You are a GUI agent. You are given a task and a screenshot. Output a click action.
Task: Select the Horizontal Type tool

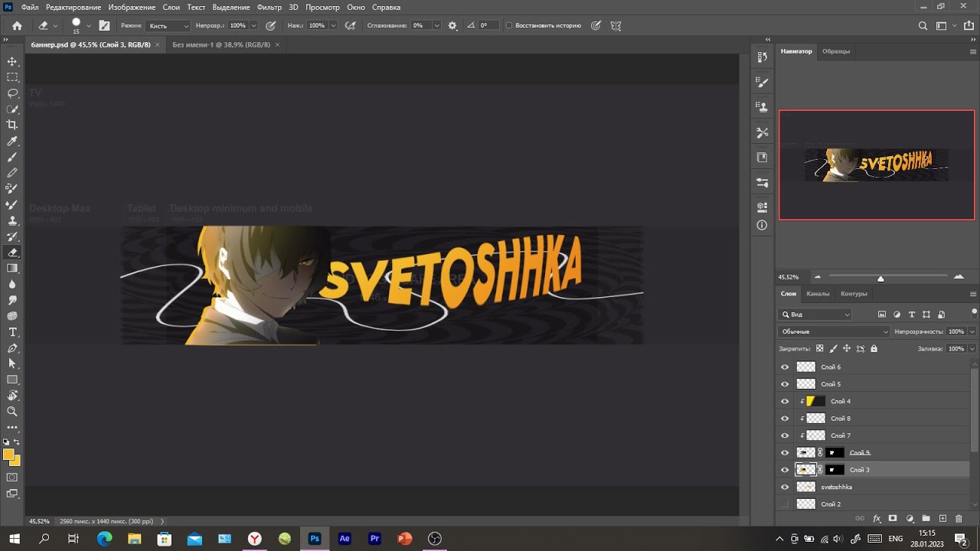coord(12,332)
